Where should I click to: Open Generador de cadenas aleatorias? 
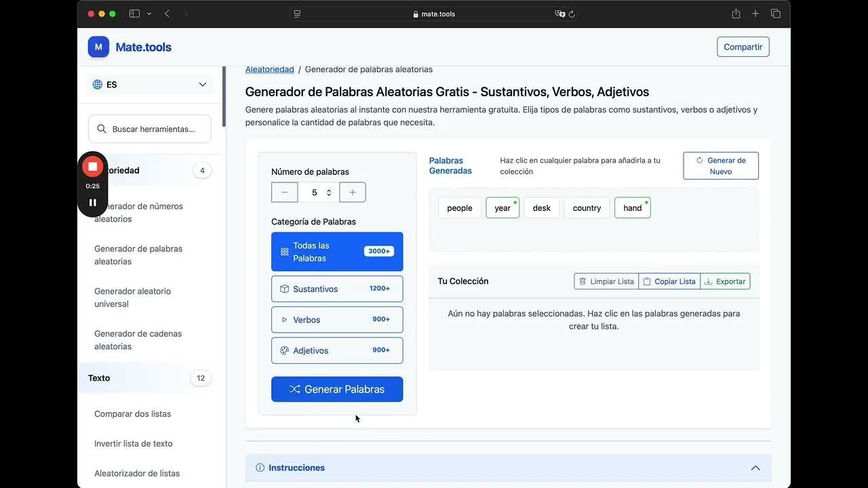click(138, 340)
